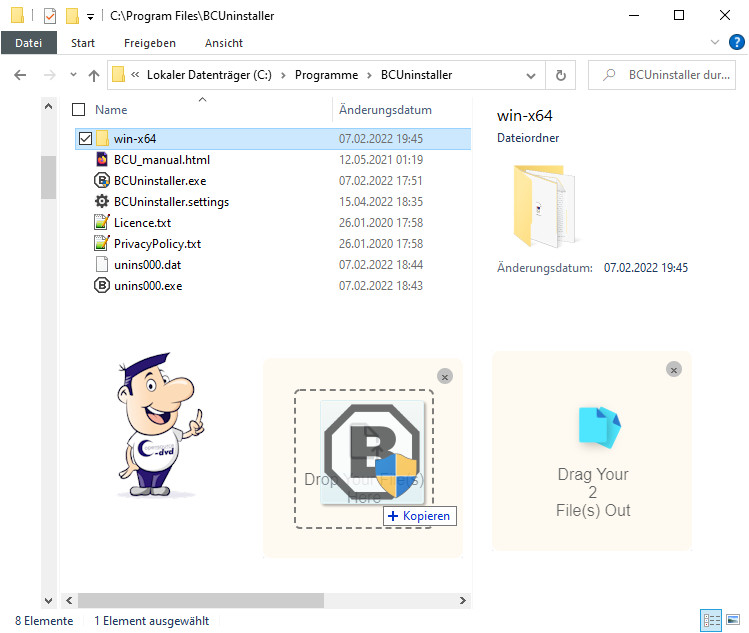Open the Datei menu
Viewport: 749px width, 633px height.
click(28, 43)
